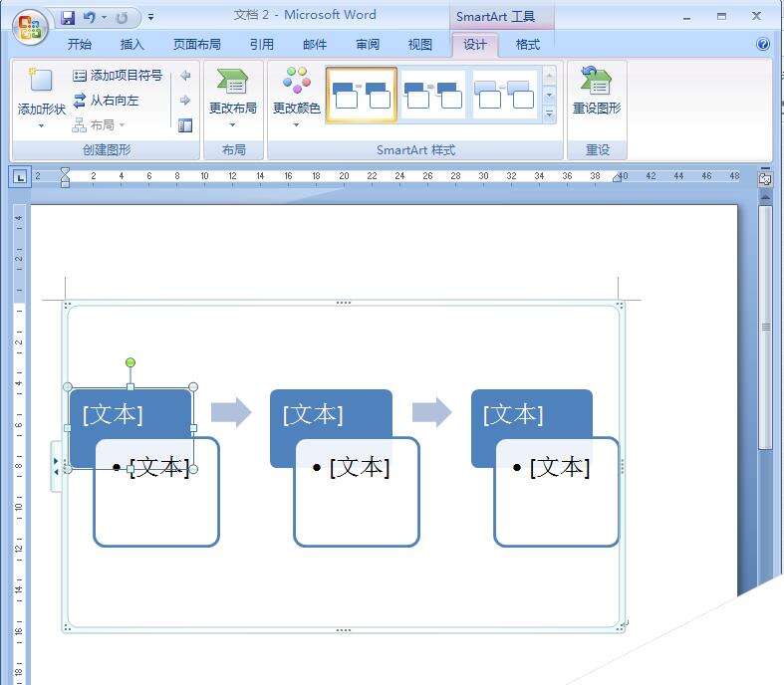
Task: Move SmartArt styles gallery up one row
Action: pyautogui.click(x=549, y=77)
